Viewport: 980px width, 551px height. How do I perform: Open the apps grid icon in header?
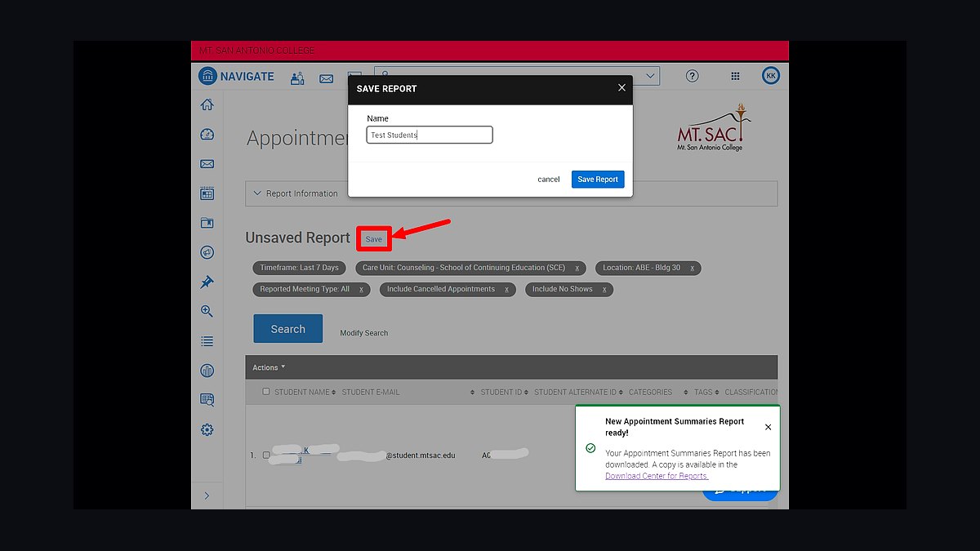click(x=735, y=76)
